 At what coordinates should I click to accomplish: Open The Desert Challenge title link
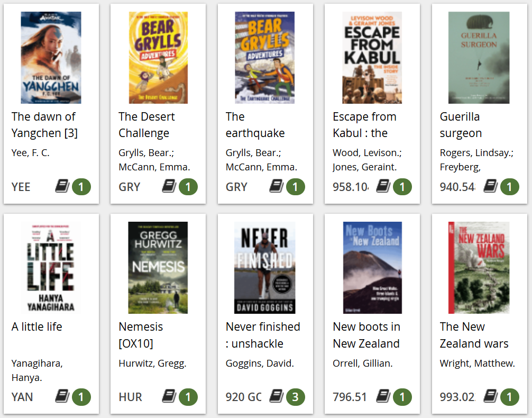(x=146, y=125)
